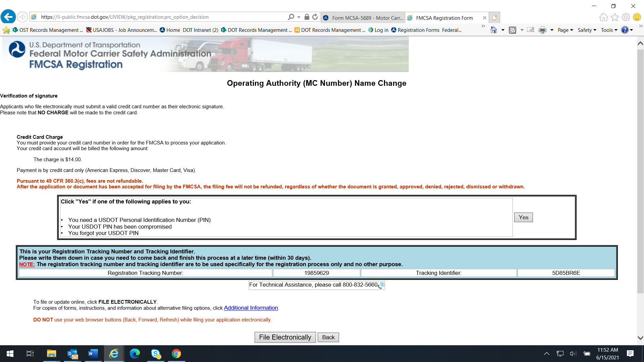The image size is (644, 362).
Task: Click the Yes button for USDOT PIN
Action: tap(523, 217)
